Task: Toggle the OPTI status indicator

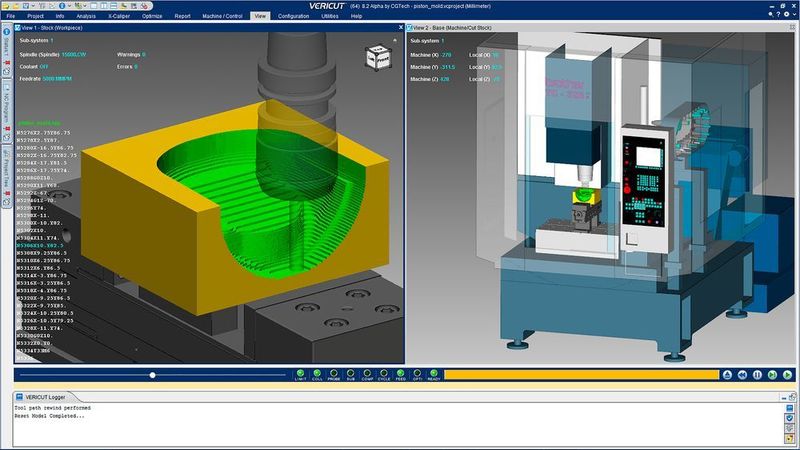Action: point(417,375)
